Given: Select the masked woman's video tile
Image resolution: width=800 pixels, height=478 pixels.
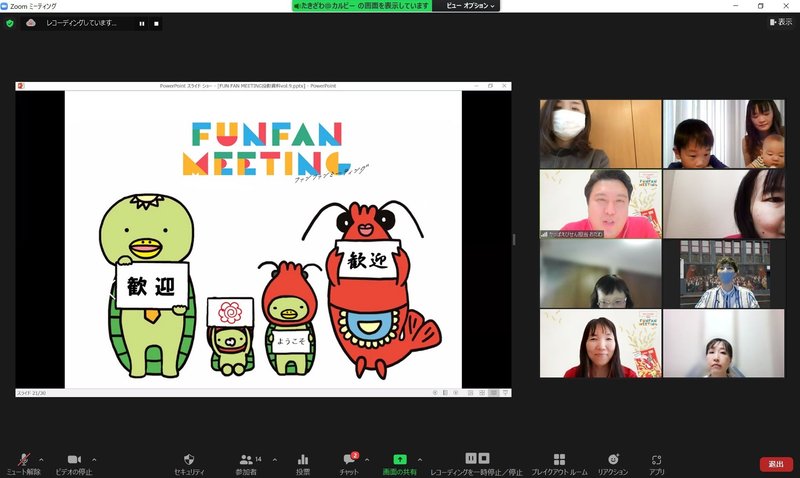Looking at the screenshot, I should click(601, 134).
